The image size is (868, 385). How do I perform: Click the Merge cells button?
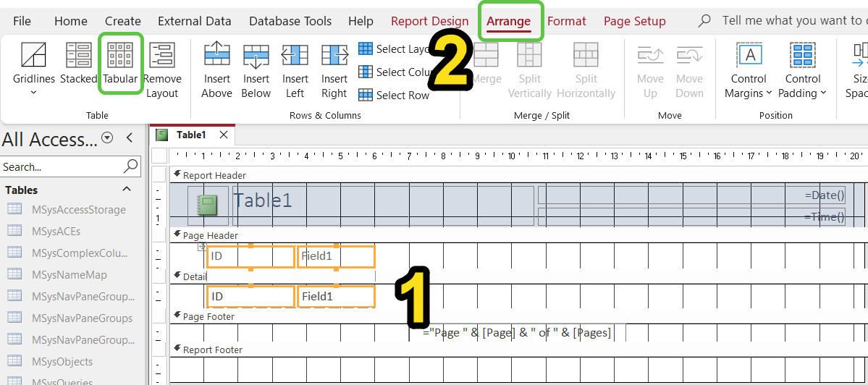486,64
